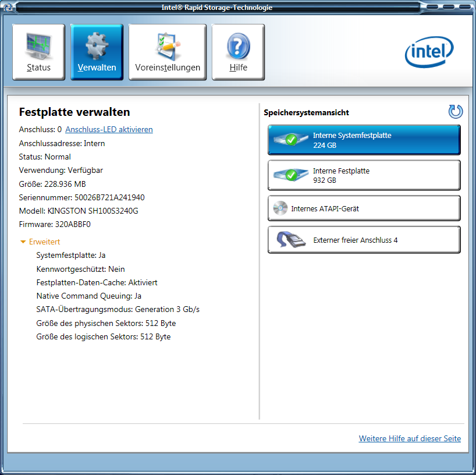The height and width of the screenshot is (475, 476).
Task: Click Festplatten-Daten-Cache: Aktiviert text
Action: [x=97, y=282]
